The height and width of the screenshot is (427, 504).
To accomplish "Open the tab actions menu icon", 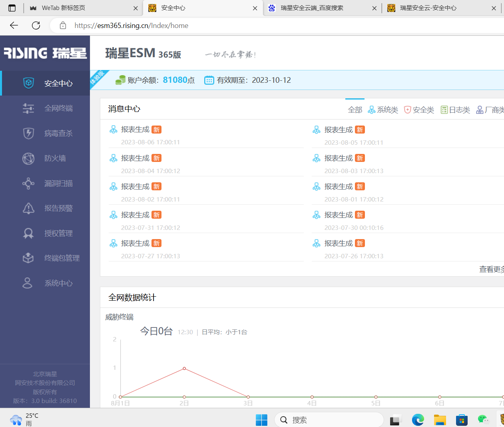I will (12, 8).
